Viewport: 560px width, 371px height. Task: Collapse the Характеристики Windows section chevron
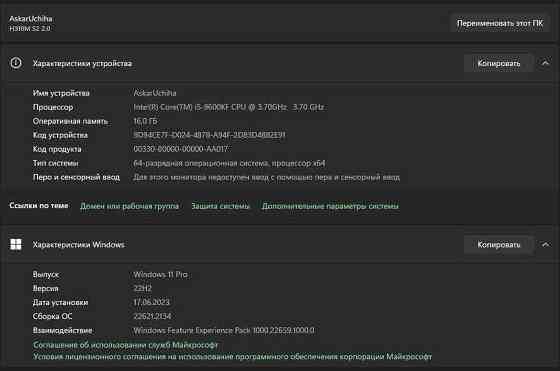pos(545,245)
